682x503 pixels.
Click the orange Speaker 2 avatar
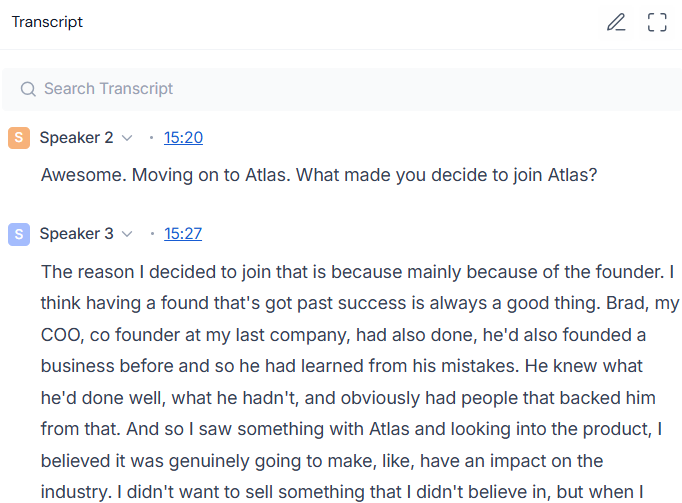[18, 138]
